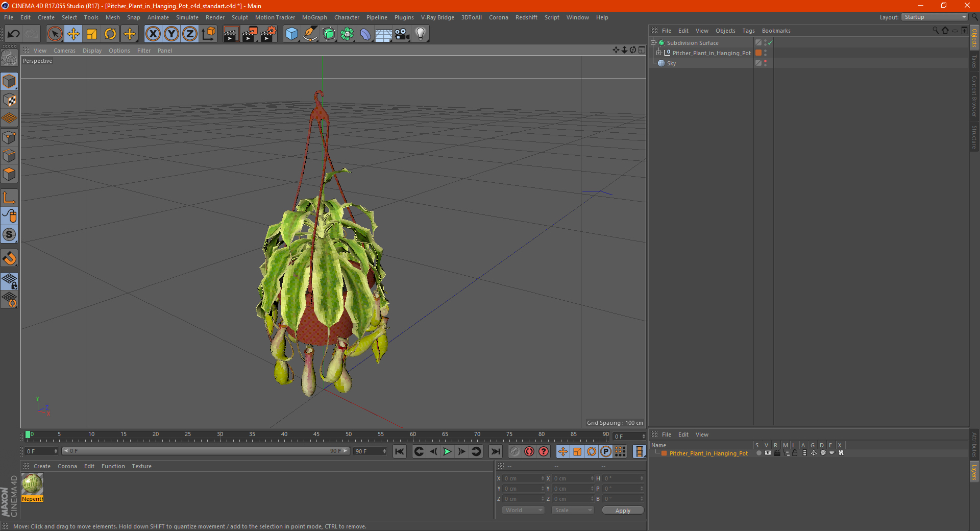The height and width of the screenshot is (531, 980).
Task: Click the Apply button
Action: click(x=623, y=510)
